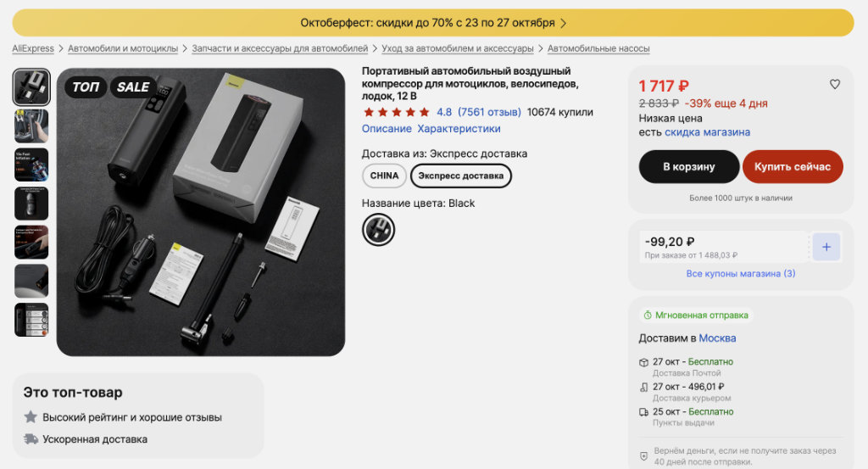Viewport: 868px width, 469px height.
Task: Open the Октоберфест promo banner arrow
Action: coord(564,23)
